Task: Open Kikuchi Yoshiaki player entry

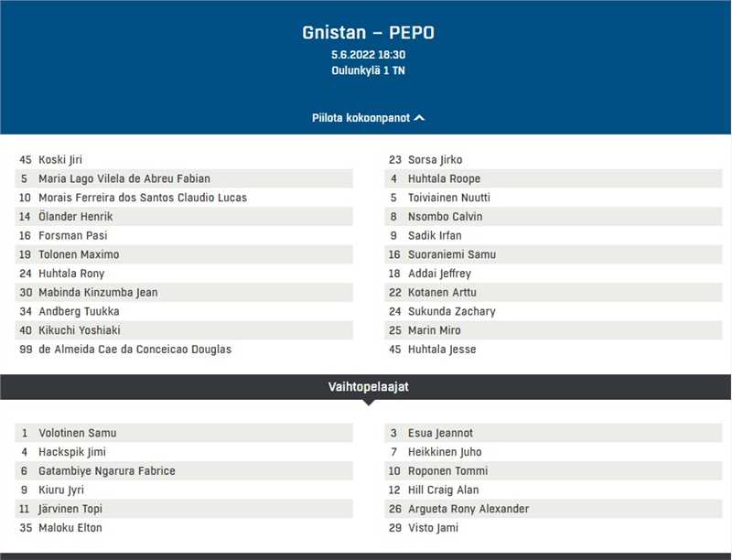Action: click(79, 330)
